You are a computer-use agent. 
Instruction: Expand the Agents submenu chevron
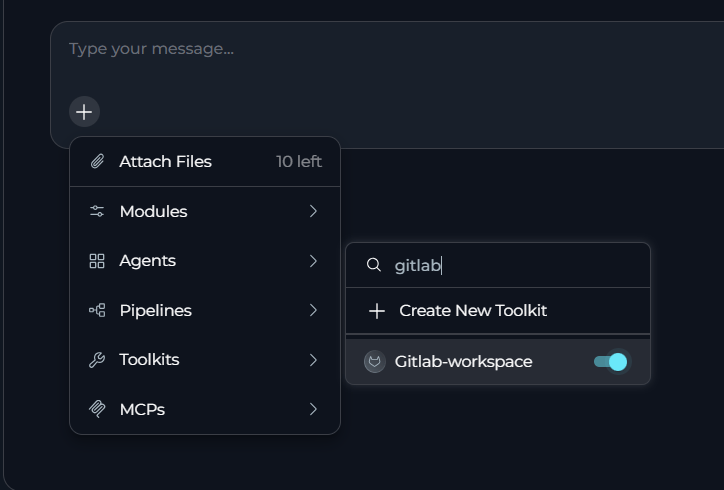point(313,261)
